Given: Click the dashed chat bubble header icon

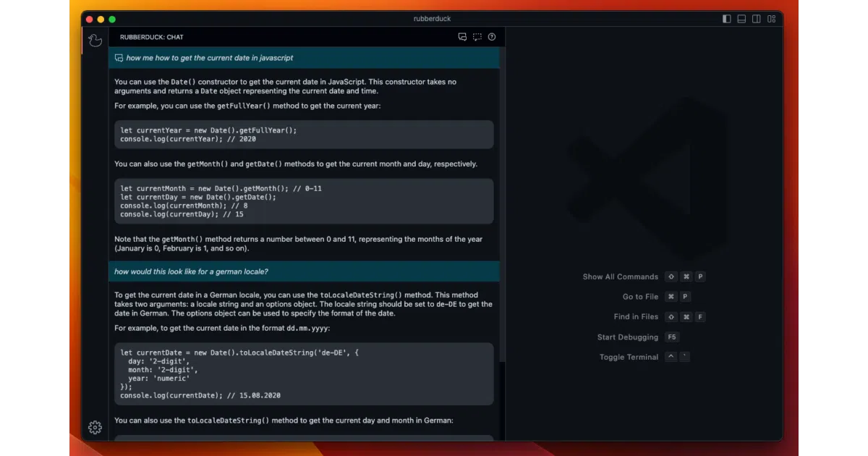Looking at the screenshot, I should [x=477, y=37].
